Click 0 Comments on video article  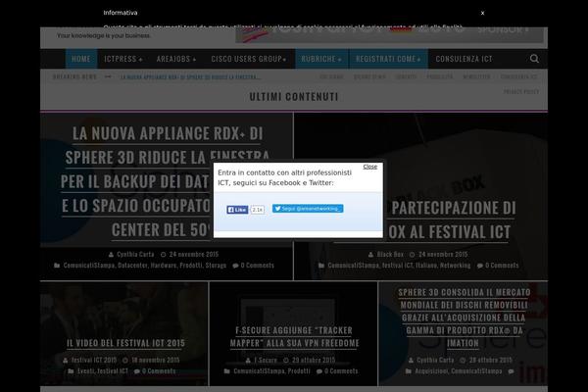click(x=159, y=371)
